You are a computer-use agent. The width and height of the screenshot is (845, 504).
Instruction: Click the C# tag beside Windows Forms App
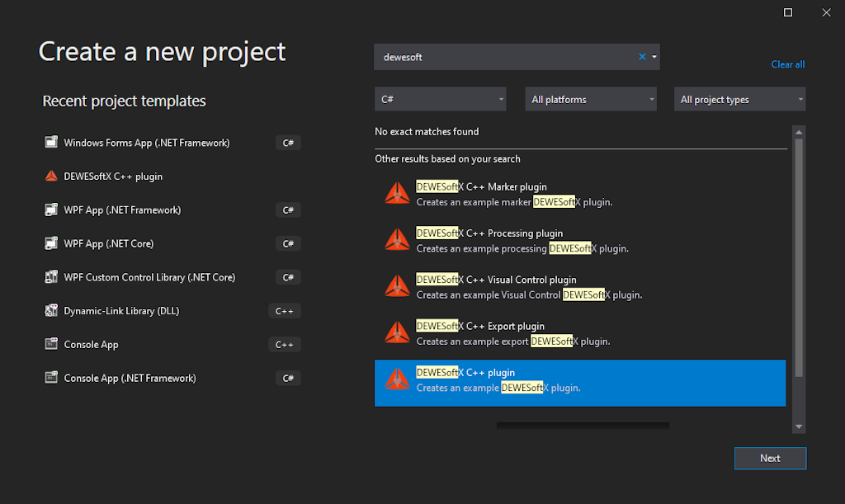pos(288,143)
